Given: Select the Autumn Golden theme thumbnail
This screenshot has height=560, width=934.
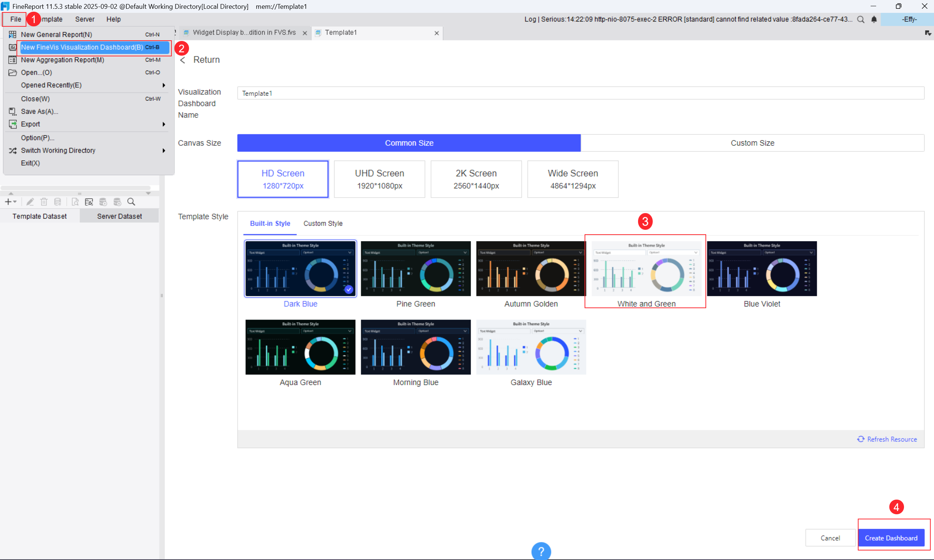Looking at the screenshot, I should click(x=531, y=269).
